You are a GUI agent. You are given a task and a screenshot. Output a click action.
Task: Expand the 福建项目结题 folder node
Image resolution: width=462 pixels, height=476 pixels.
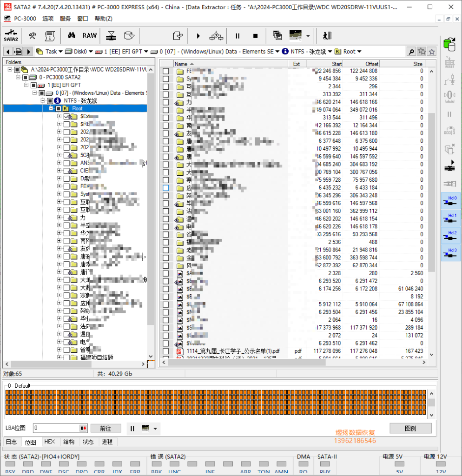(59, 357)
